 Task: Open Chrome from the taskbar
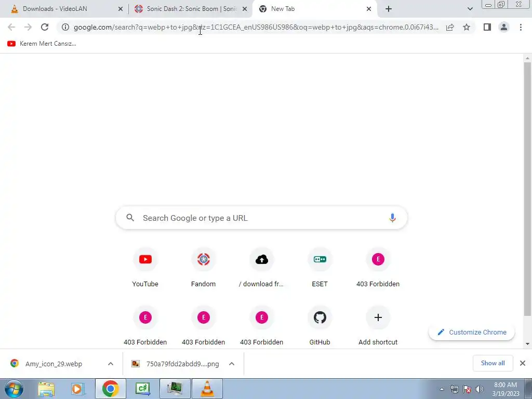click(110, 389)
